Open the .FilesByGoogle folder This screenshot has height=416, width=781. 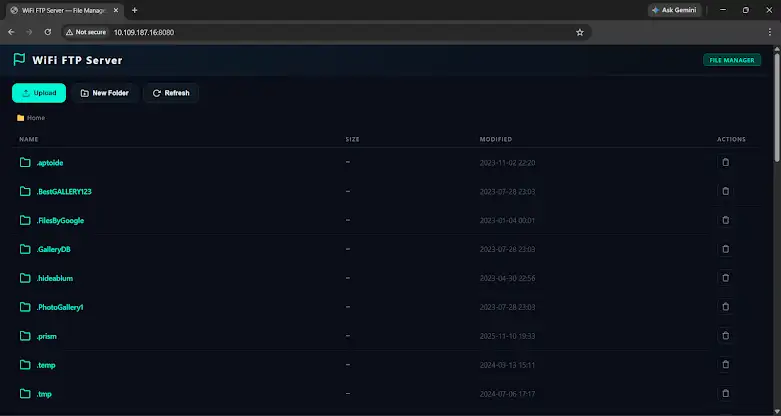point(60,221)
